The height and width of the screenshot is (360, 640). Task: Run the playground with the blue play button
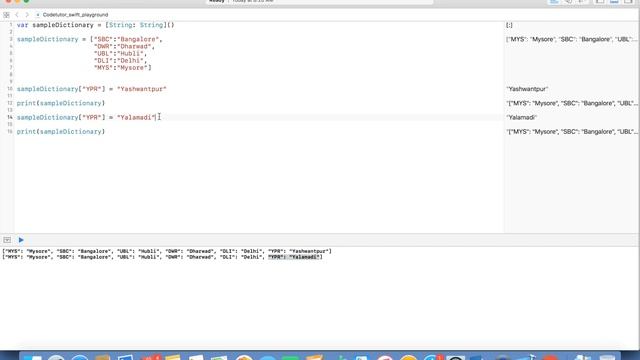(x=21, y=240)
